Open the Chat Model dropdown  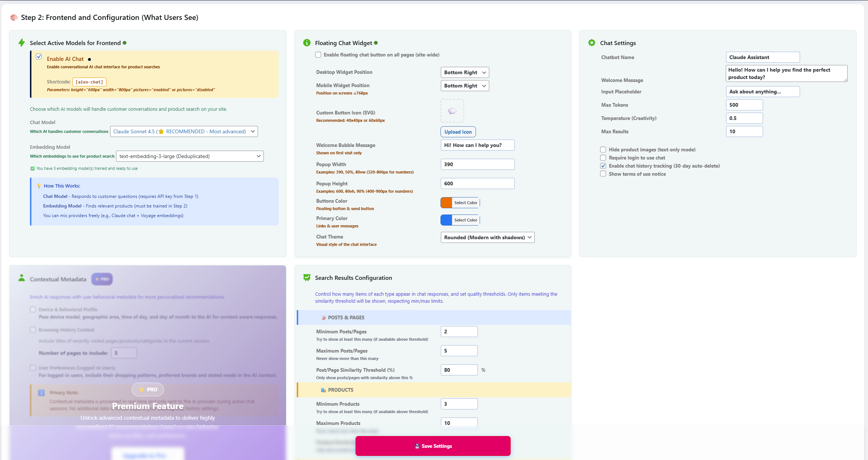click(184, 131)
